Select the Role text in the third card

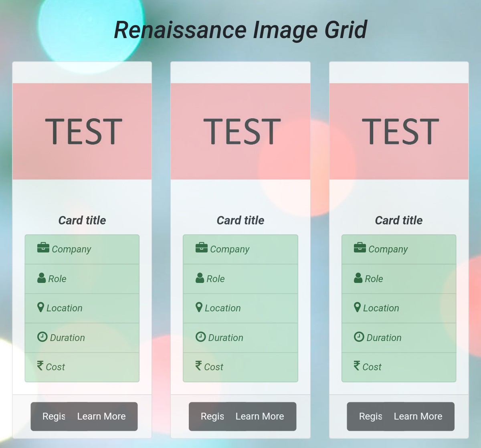coord(374,279)
